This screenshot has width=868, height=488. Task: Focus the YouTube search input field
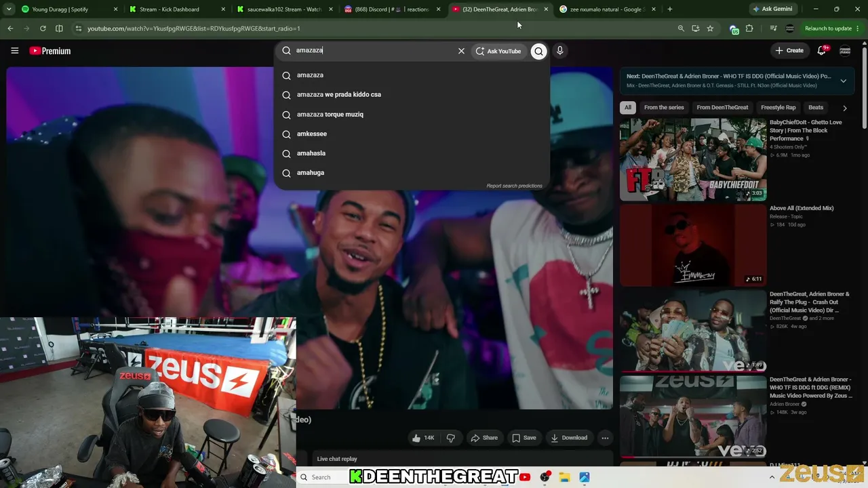[x=373, y=51]
